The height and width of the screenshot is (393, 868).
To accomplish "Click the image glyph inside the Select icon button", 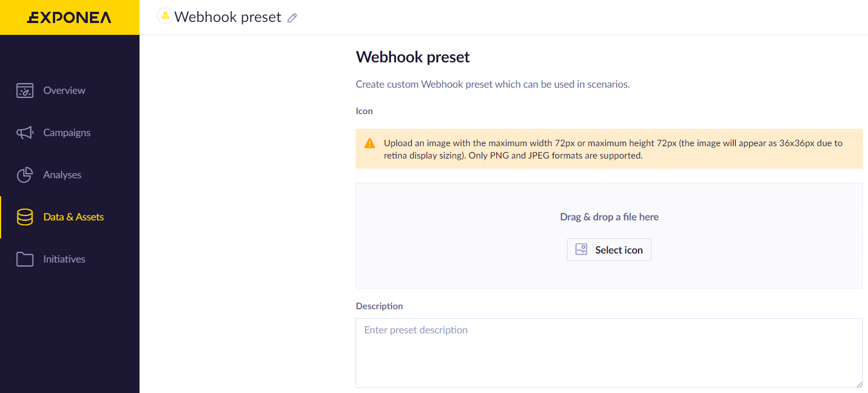I will pyautogui.click(x=581, y=250).
